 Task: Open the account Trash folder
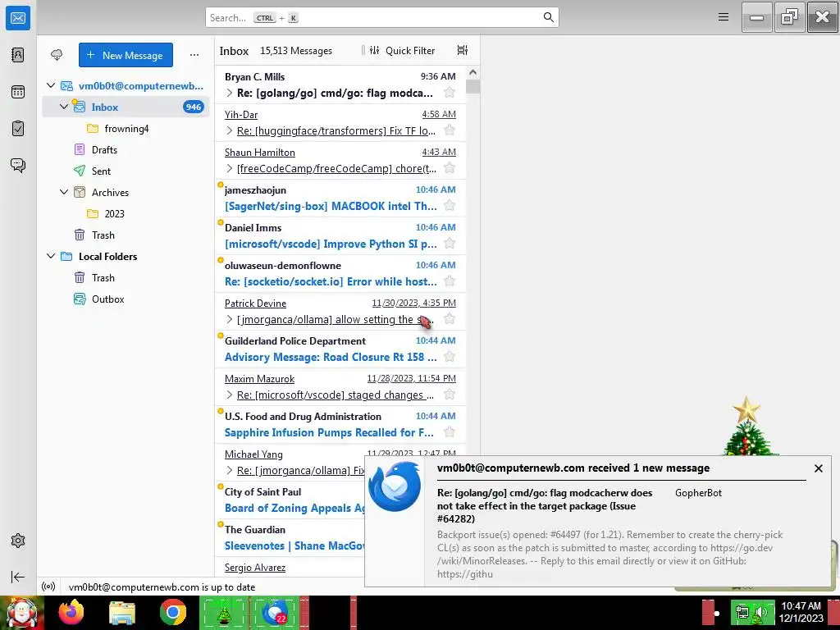(126, 235)
